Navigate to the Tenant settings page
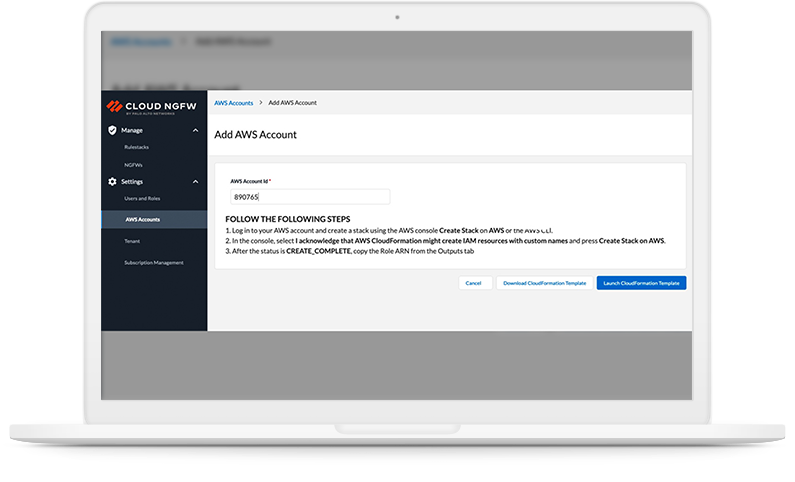 pyautogui.click(x=132, y=241)
